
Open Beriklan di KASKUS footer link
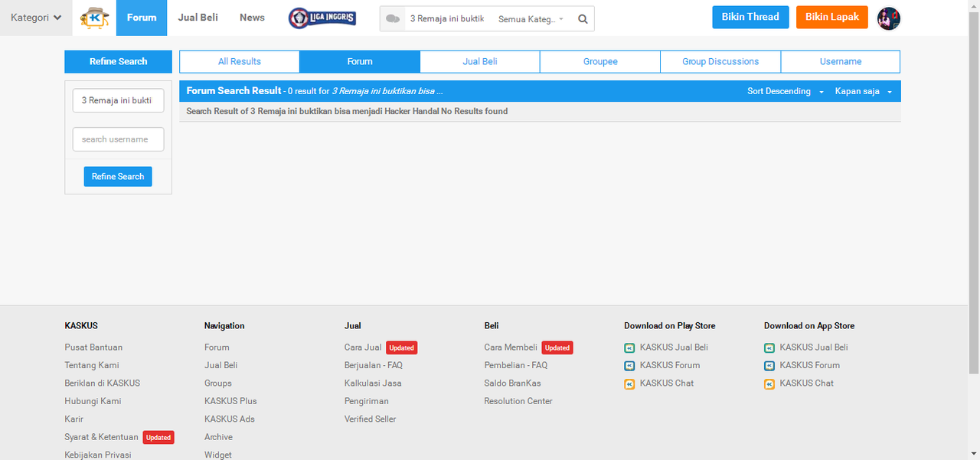pyautogui.click(x=103, y=383)
